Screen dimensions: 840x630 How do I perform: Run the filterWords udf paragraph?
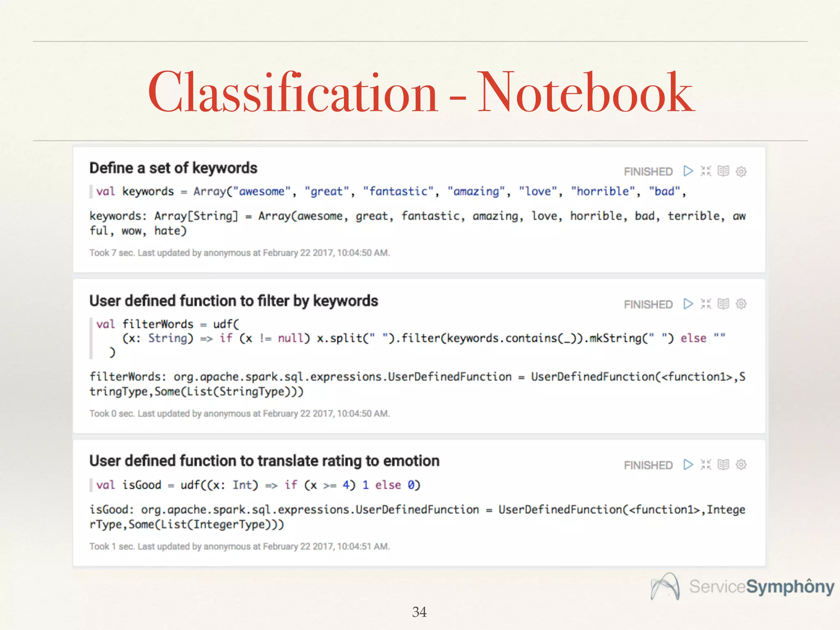point(688,304)
